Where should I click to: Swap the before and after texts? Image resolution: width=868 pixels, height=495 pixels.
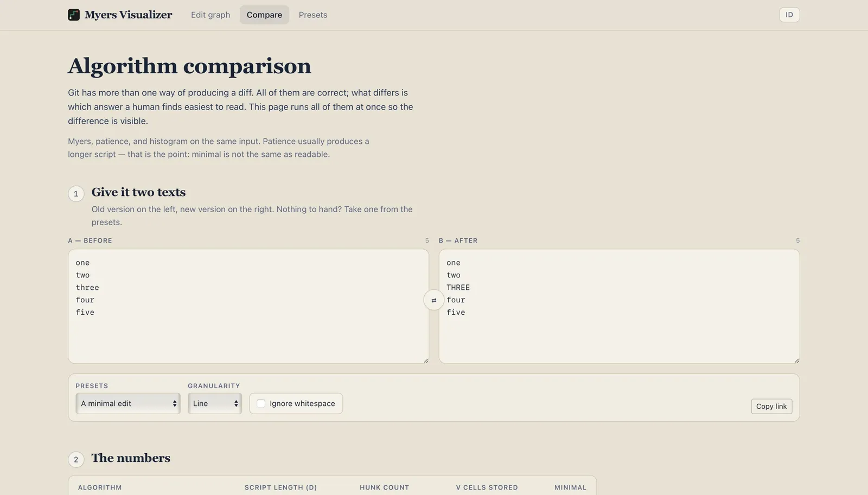click(x=433, y=300)
